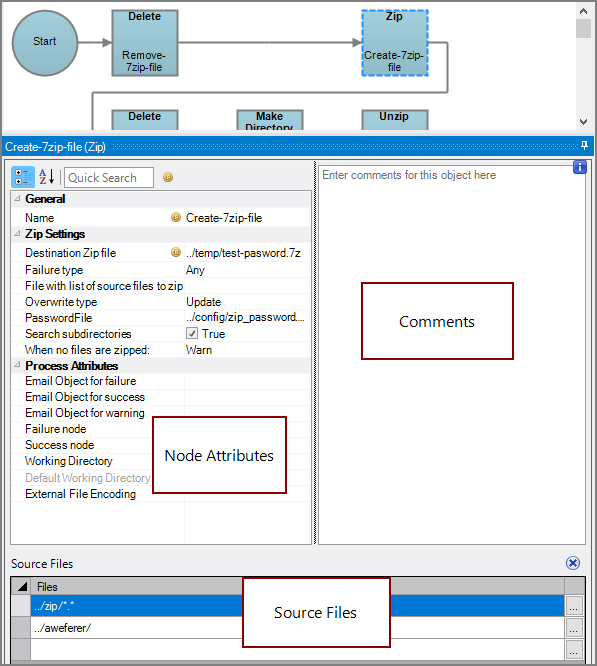Click the reference icon beside Name property
Viewport: 597px width, 666px height.
[x=175, y=217]
